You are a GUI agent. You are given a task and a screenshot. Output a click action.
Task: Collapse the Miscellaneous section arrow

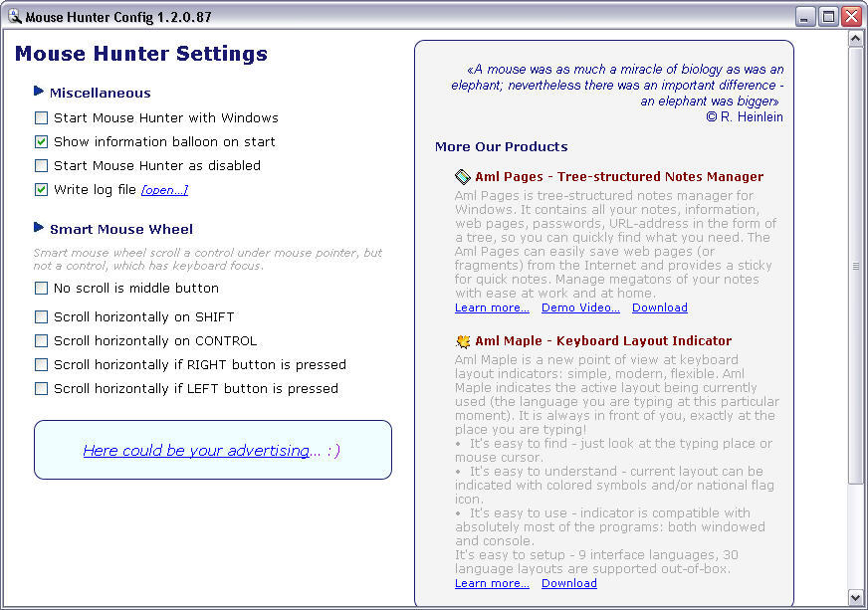coord(39,91)
